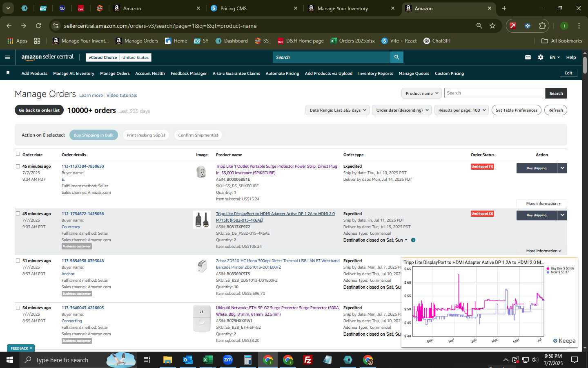Open the Product name search type dropdown
The image size is (588, 368).
[421, 93]
